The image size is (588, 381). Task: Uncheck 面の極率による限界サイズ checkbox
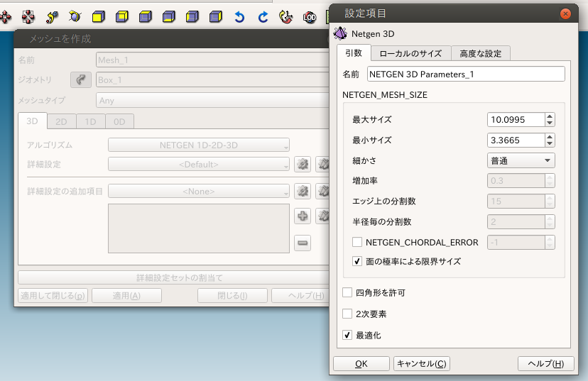[x=357, y=261]
